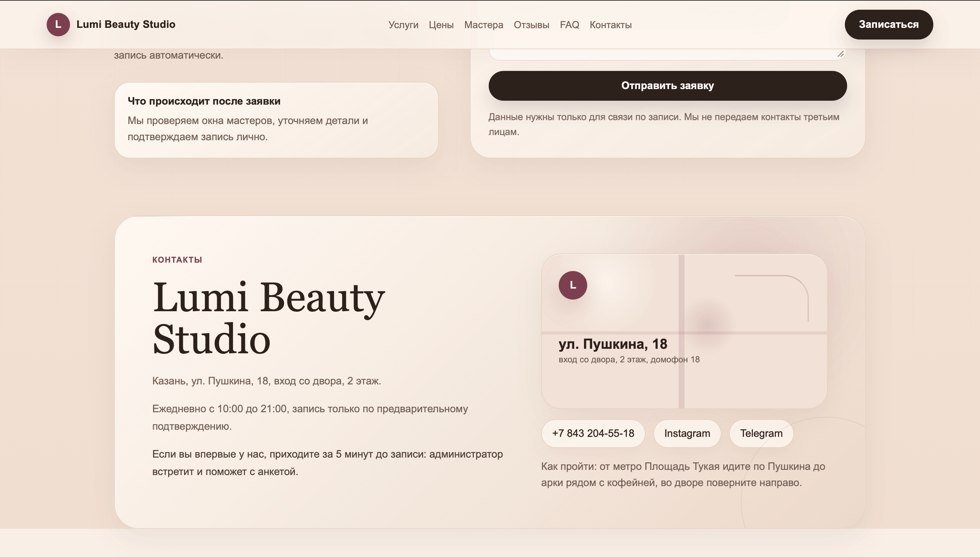Click the directions text starting Как пройти
The image size is (980, 557).
coord(683,475)
